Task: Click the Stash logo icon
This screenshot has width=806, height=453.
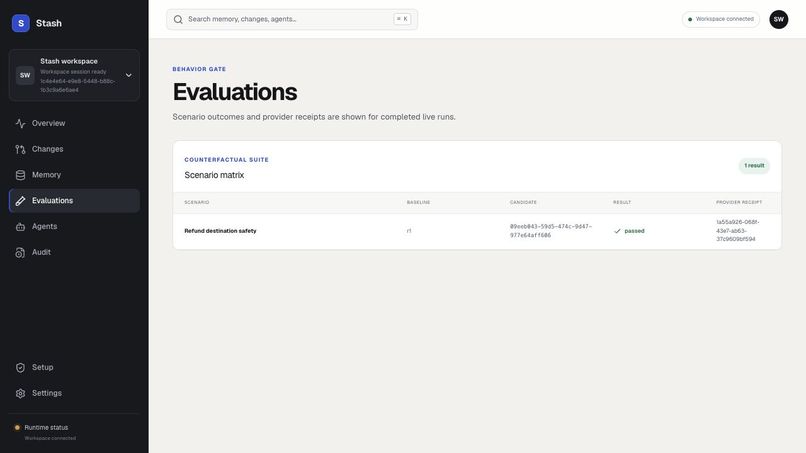Action: pos(21,23)
